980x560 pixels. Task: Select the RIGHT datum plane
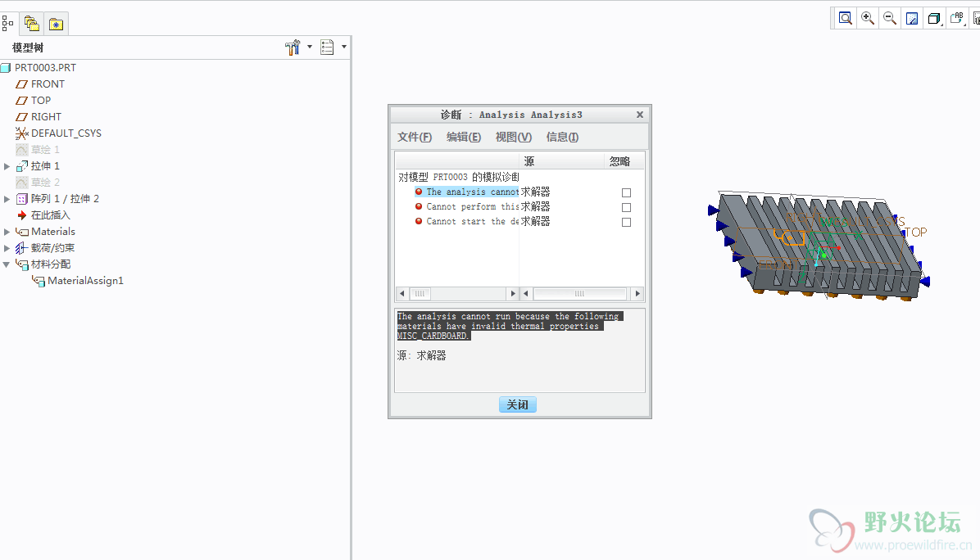46,117
